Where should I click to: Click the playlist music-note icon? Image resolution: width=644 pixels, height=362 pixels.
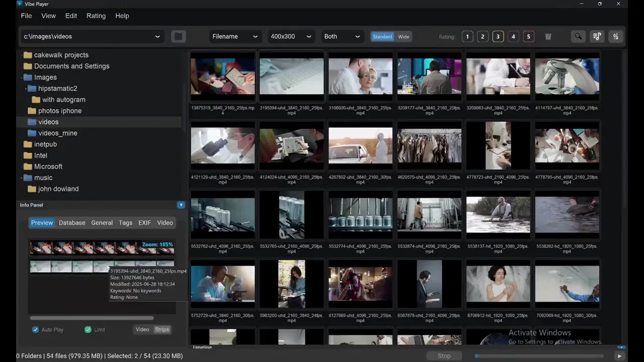click(x=597, y=36)
